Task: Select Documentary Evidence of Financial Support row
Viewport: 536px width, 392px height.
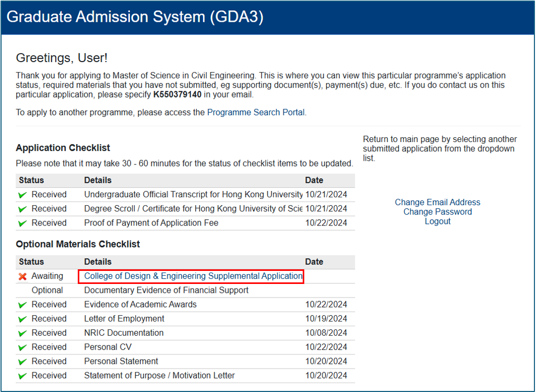Action: [185, 291]
